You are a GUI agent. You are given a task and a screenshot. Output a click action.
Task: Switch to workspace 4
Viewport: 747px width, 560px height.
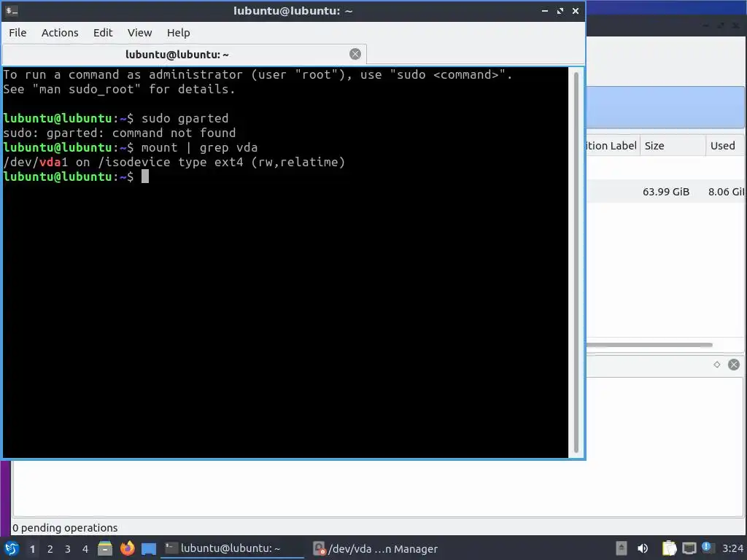tap(85, 549)
